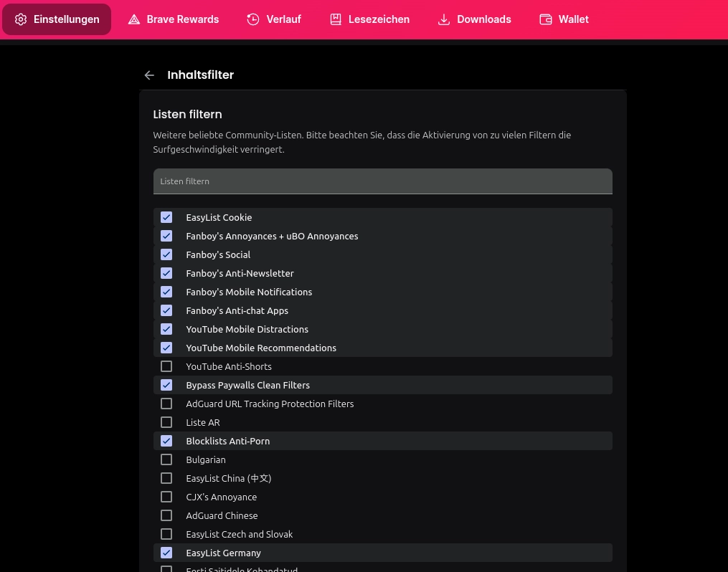Click the 'Liste AR' list name
Viewport: 728px width, 572px height.
[203, 423]
